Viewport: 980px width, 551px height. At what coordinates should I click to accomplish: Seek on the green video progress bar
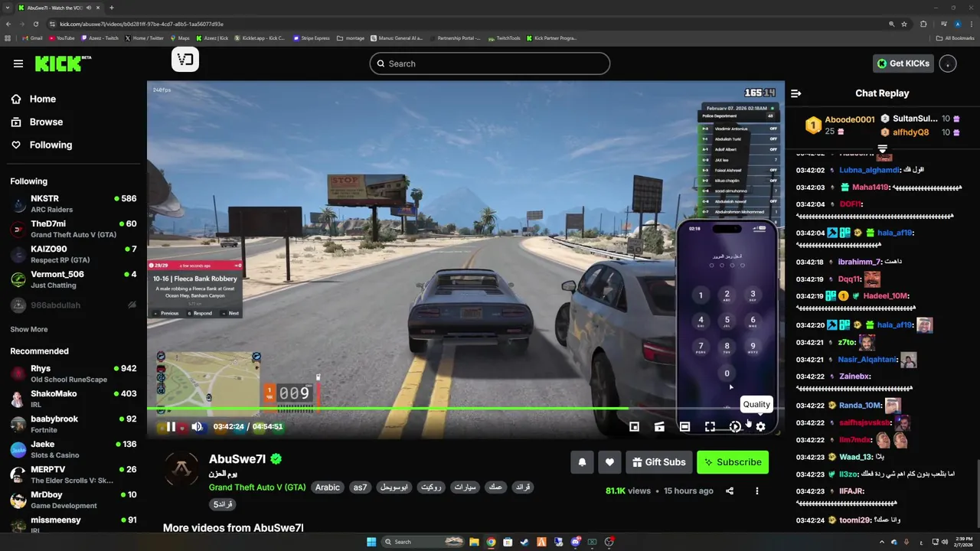[465, 409]
